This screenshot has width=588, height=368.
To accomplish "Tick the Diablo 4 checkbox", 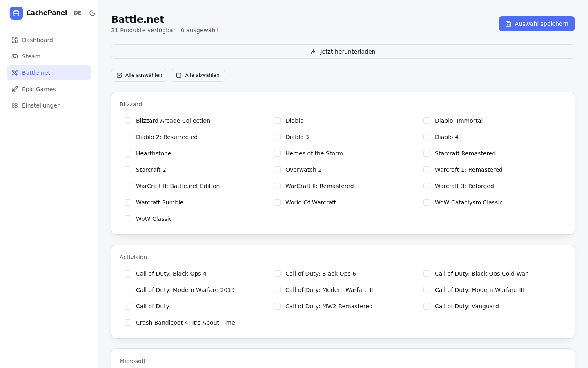I will click(427, 137).
